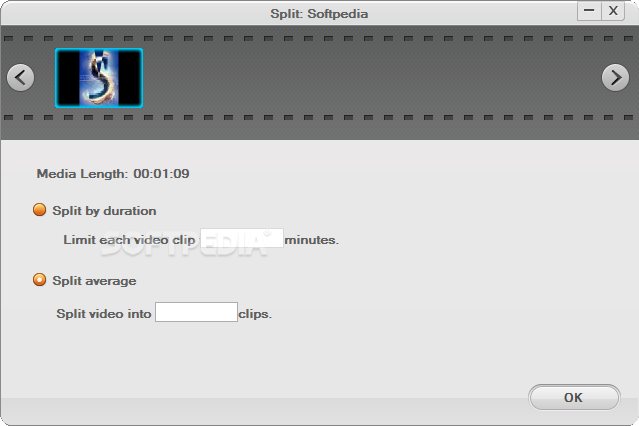639x426 pixels.
Task: Click the Media Length 00:01:09 text
Action: click(x=113, y=174)
